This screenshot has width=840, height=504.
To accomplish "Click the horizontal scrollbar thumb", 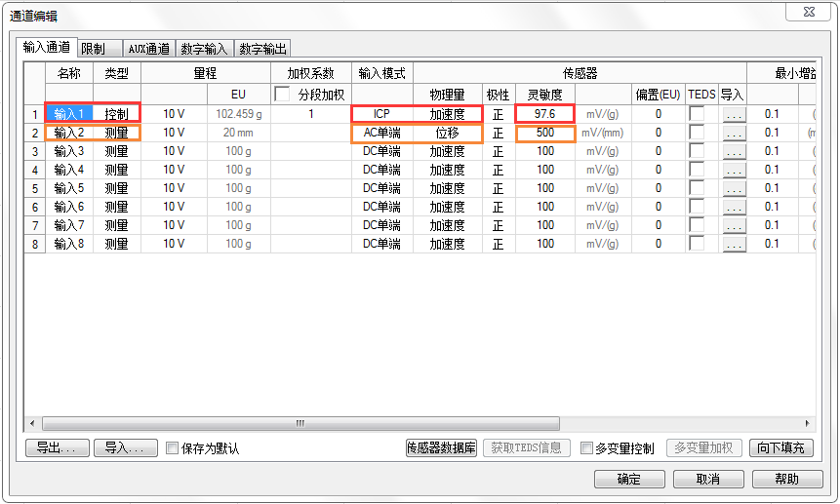I will [300, 424].
